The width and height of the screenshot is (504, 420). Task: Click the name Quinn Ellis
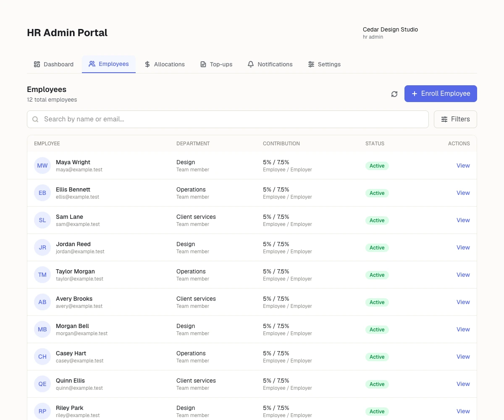pos(70,381)
